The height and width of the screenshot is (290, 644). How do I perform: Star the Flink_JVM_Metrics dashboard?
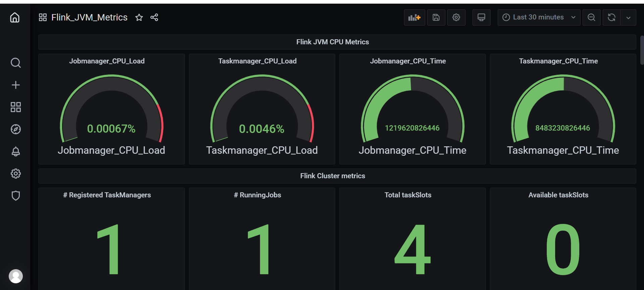139,17
